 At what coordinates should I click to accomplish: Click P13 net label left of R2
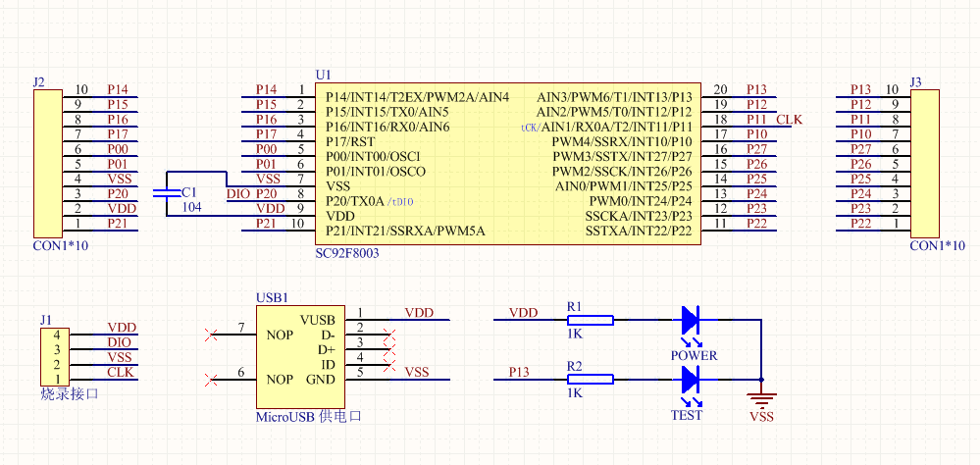click(519, 372)
